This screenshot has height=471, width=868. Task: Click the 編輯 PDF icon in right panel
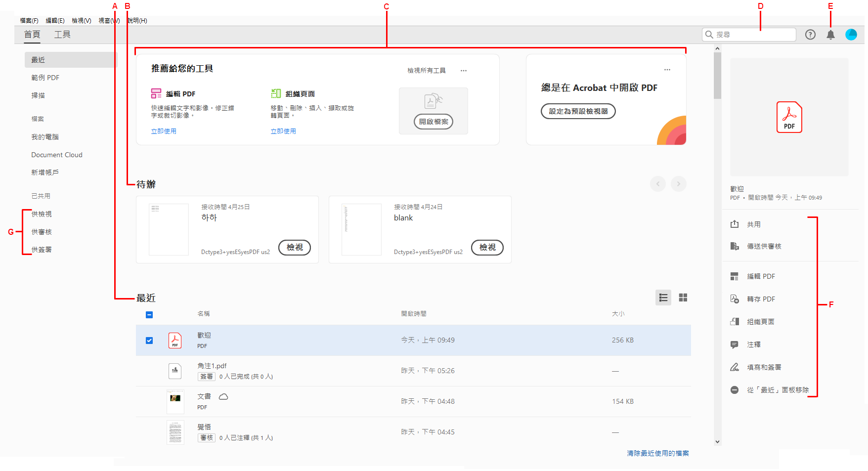click(x=735, y=276)
